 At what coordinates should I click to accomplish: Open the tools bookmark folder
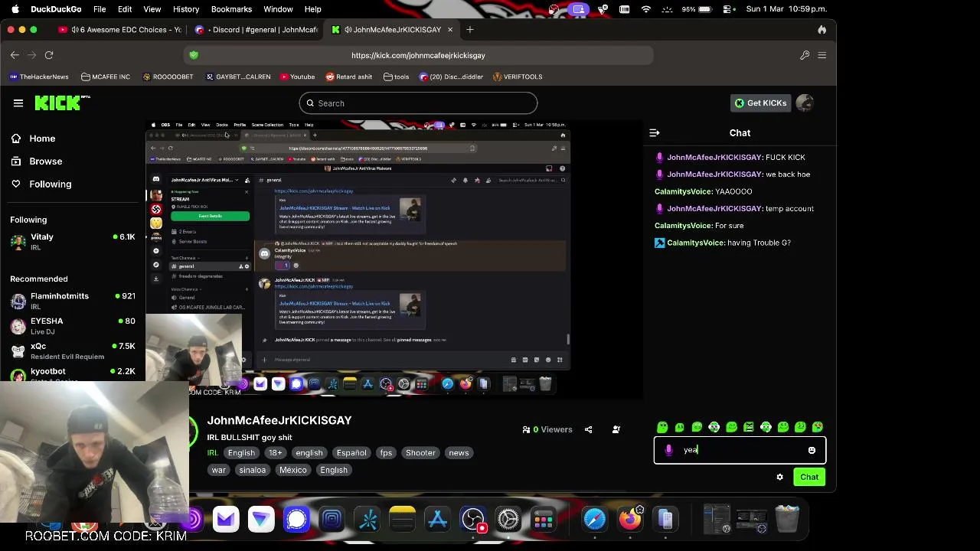[396, 77]
